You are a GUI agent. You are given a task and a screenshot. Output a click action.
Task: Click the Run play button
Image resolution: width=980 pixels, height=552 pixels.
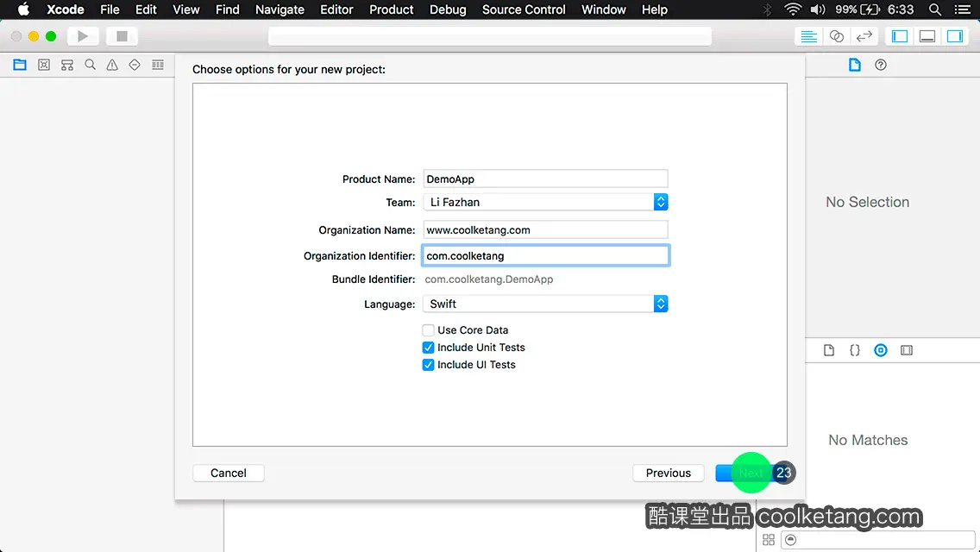(83, 36)
